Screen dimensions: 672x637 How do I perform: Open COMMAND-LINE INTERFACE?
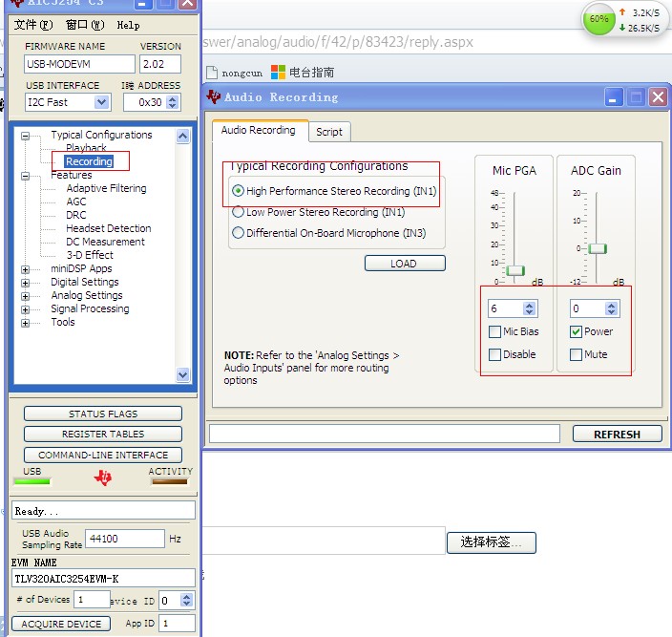click(x=103, y=455)
